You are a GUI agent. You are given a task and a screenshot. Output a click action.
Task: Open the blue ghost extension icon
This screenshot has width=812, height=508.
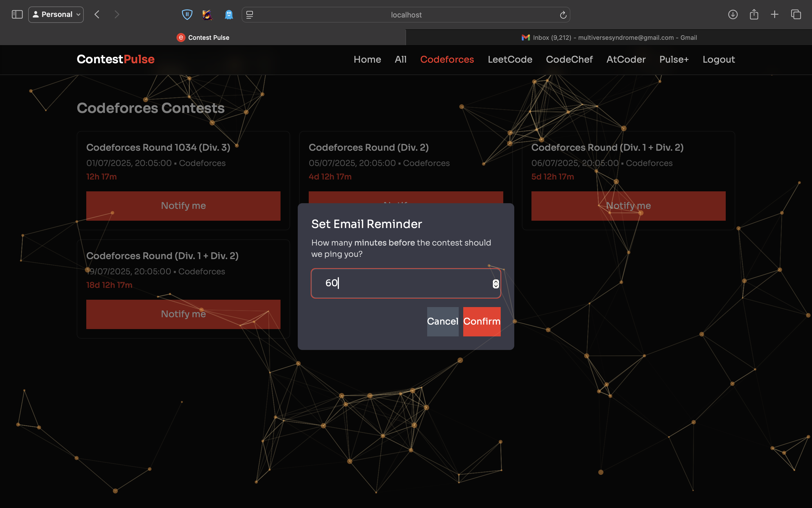[x=228, y=14]
